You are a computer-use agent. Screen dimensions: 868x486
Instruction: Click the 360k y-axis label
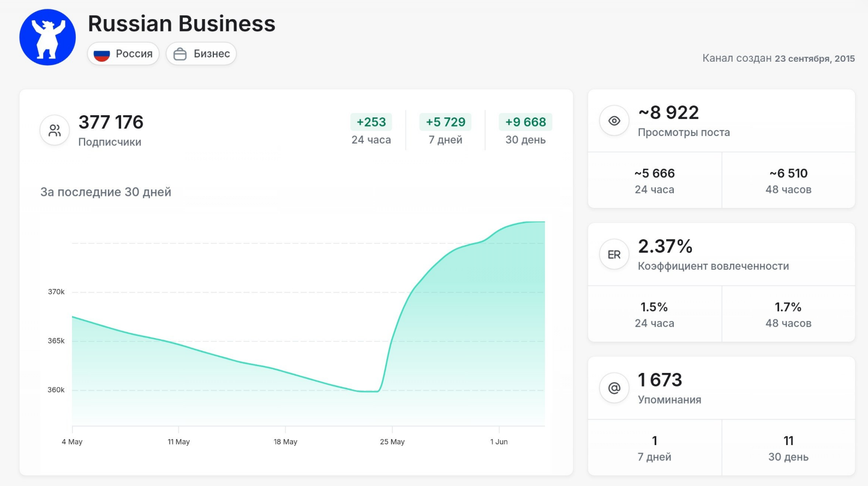pos(56,390)
